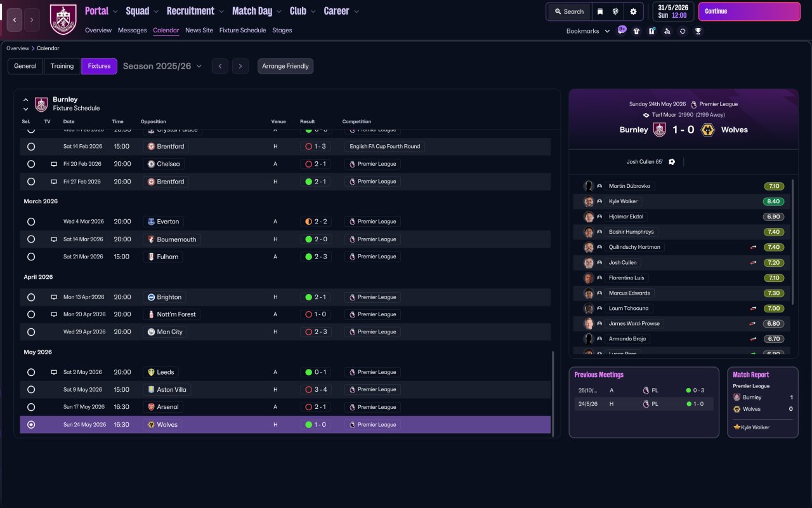Click the scouting search icon in the bookmarks bar
Screen dimensions: 812x508
tap(667, 31)
